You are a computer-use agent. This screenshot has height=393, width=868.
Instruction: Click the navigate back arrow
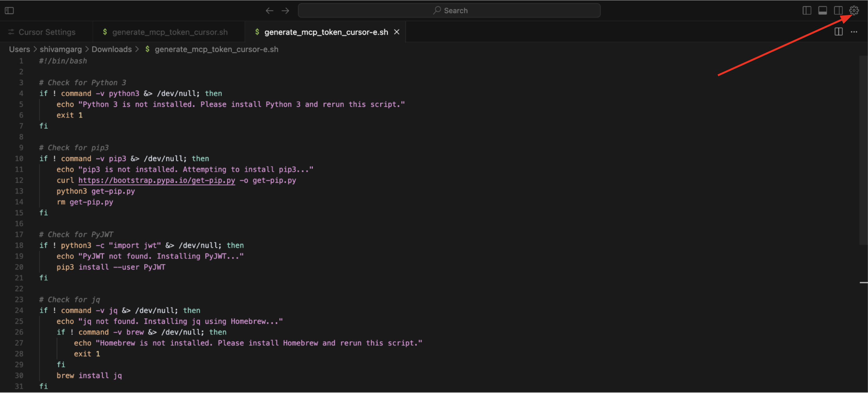point(269,11)
